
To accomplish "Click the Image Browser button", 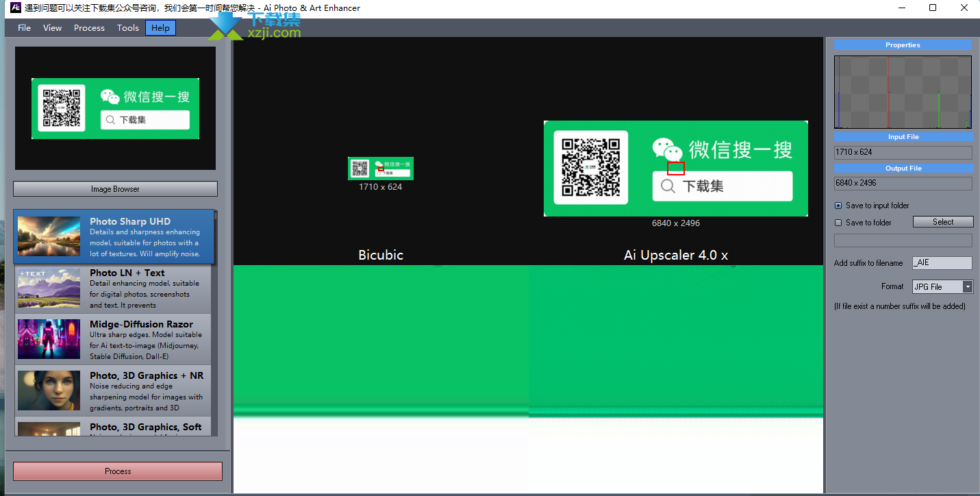I will tap(115, 189).
